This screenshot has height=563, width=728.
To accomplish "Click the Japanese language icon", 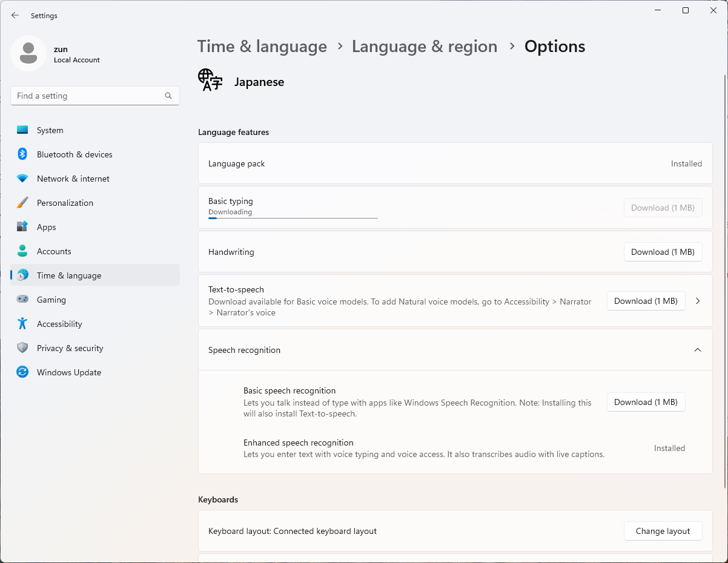I will coord(210,81).
